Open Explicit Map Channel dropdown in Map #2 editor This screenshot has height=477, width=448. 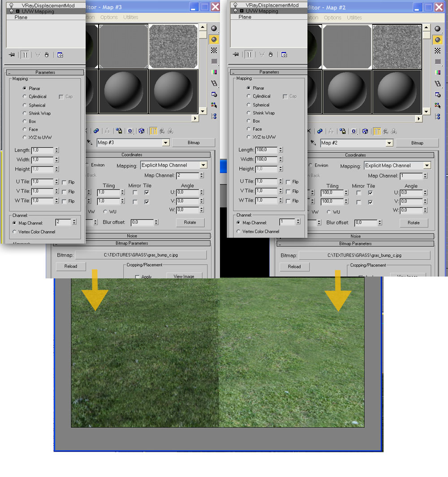[x=427, y=165]
